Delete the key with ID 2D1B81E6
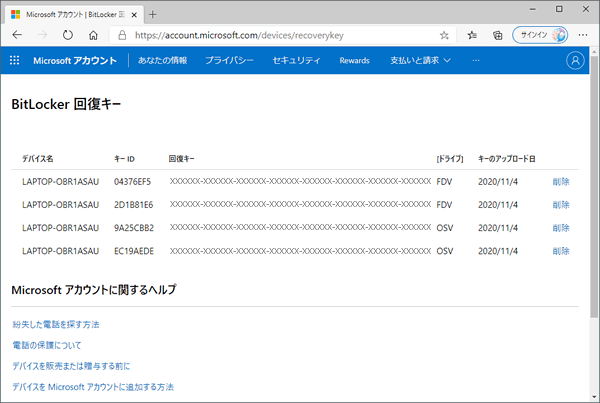The image size is (600, 403). click(x=561, y=205)
